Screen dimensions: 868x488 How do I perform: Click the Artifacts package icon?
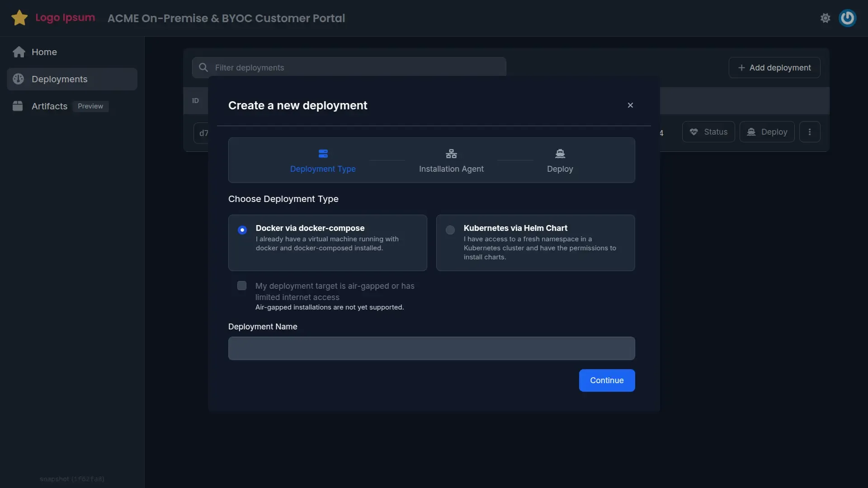click(17, 106)
